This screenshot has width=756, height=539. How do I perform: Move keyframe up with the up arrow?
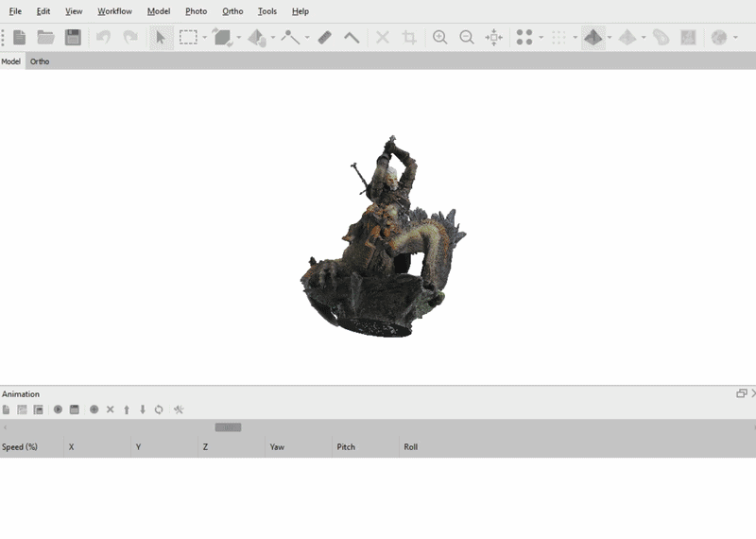[127, 409]
